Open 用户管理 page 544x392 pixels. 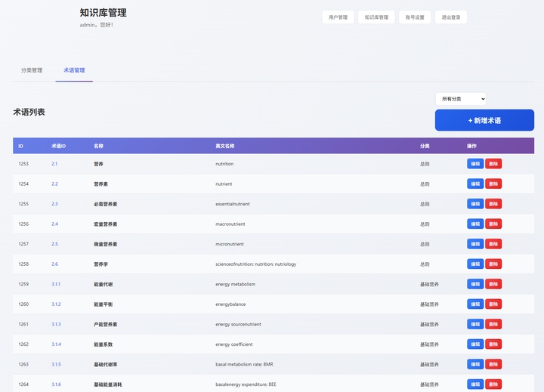coord(338,17)
